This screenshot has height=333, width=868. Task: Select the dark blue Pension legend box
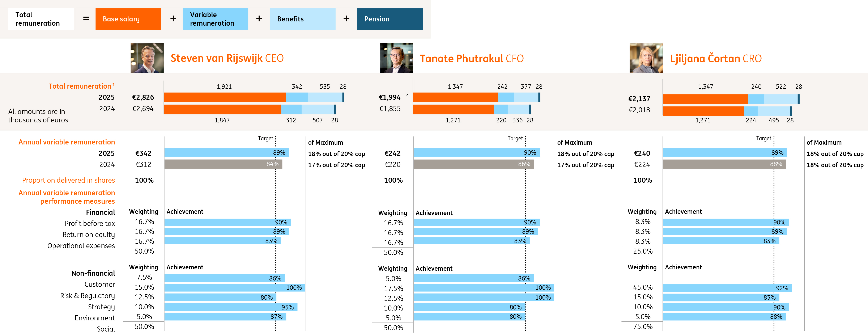(390, 19)
